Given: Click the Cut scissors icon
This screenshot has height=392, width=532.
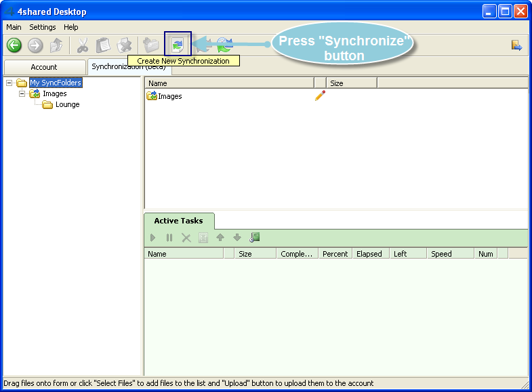Looking at the screenshot, I should tap(83, 45).
